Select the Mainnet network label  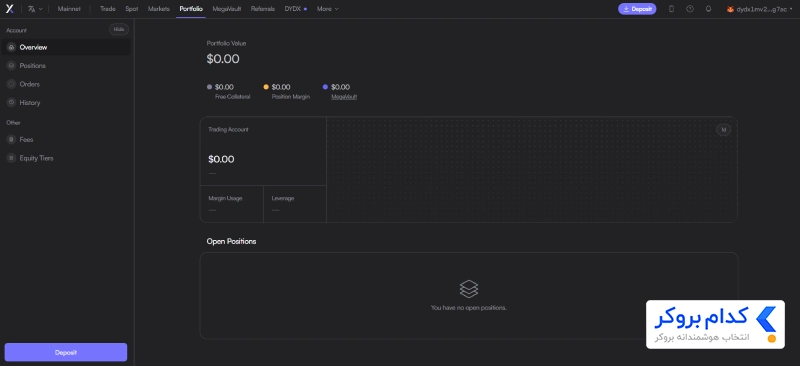pyautogui.click(x=69, y=9)
